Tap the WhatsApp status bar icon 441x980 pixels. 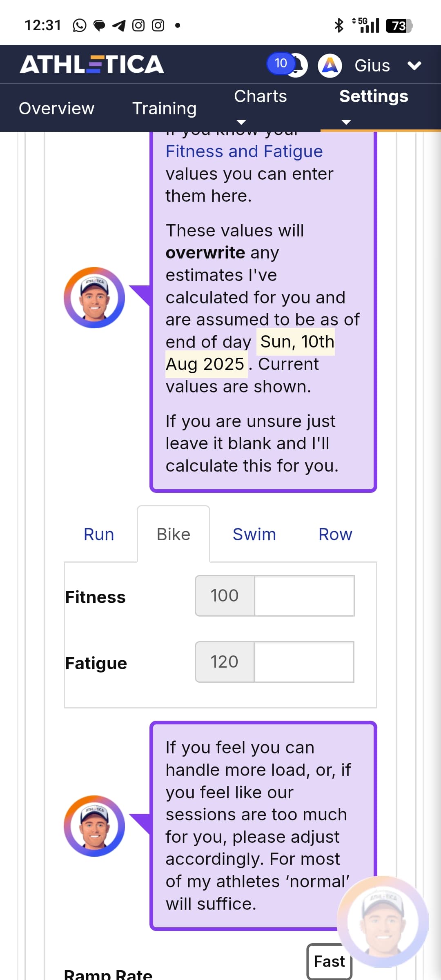click(80, 25)
